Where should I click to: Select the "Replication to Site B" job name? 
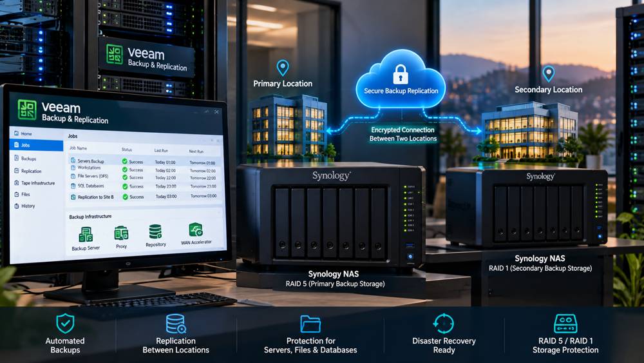pyautogui.click(x=96, y=197)
